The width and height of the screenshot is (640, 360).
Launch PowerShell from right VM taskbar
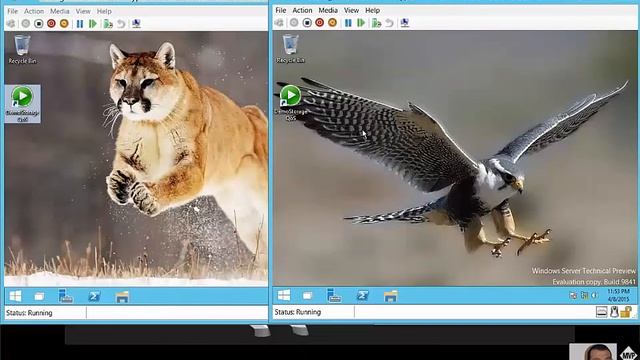(x=362, y=295)
